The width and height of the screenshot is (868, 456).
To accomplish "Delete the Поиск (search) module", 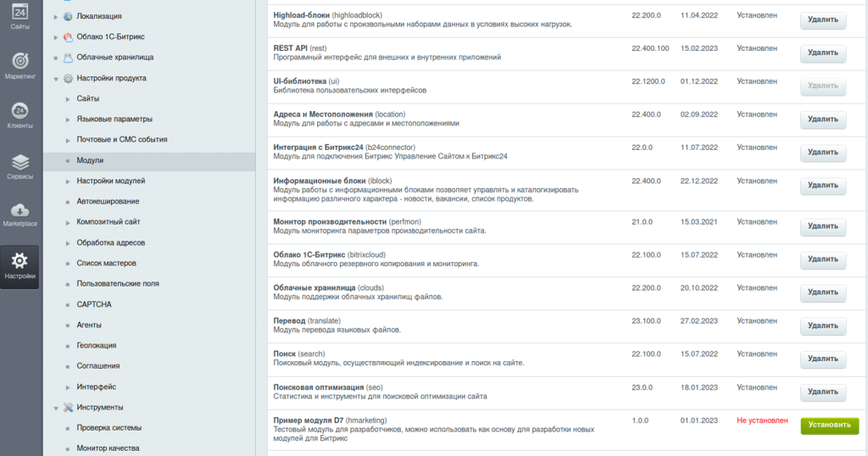I will point(822,359).
